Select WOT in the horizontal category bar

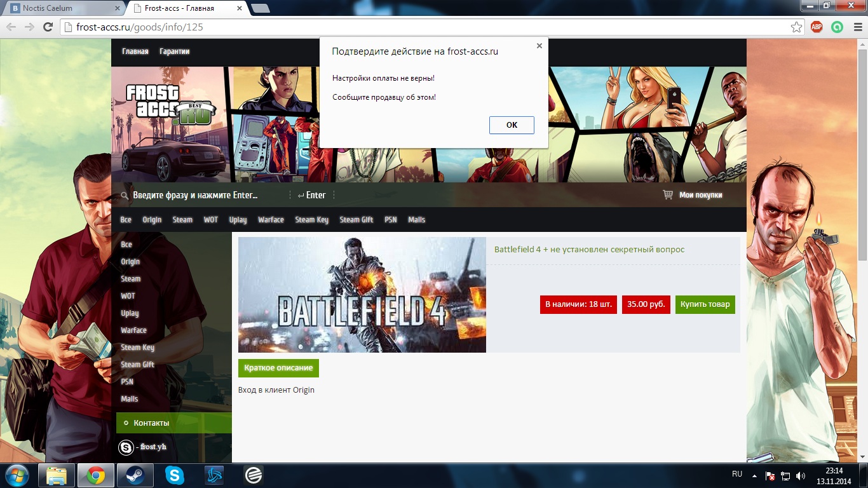point(211,220)
